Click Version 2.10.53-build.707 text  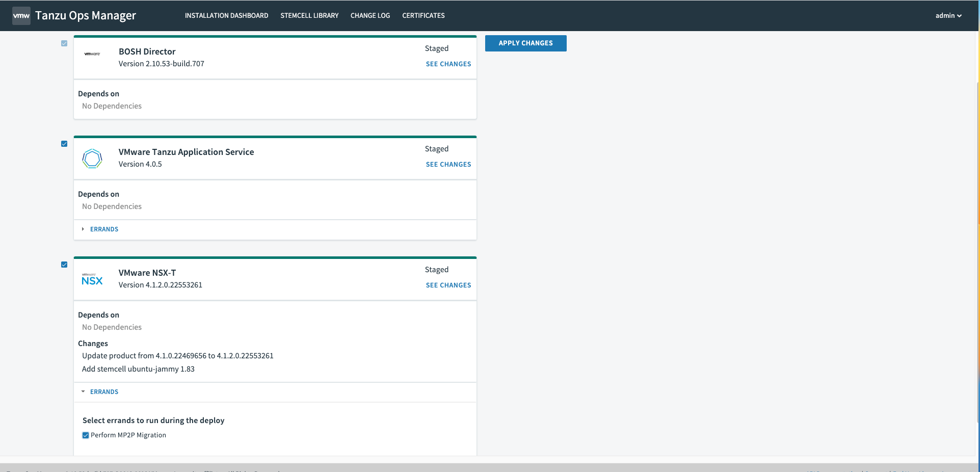(x=162, y=64)
